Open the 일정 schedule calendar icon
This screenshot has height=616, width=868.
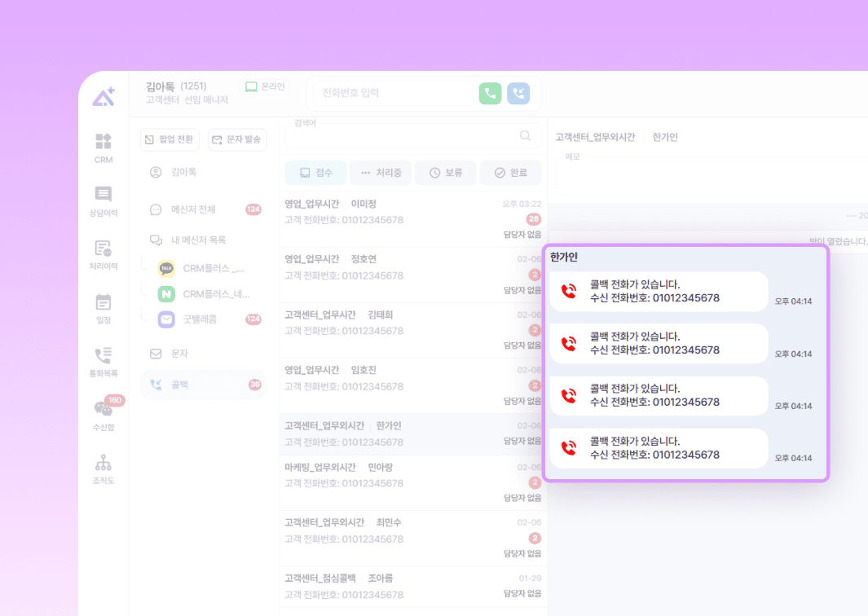coord(103,308)
